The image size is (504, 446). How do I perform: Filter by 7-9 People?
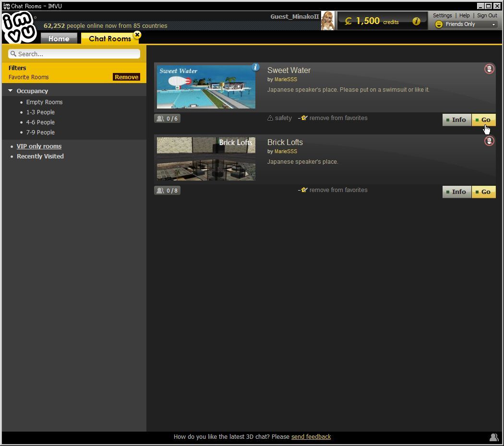[40, 132]
